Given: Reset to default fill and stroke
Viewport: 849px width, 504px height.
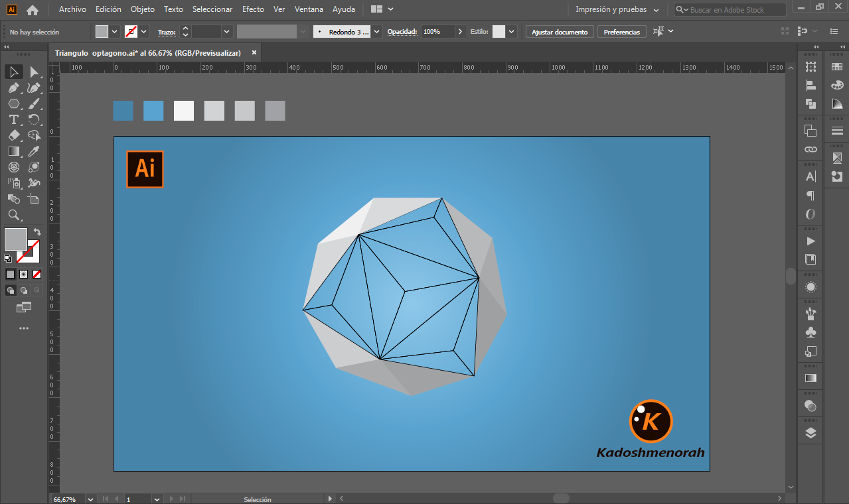Looking at the screenshot, I should click(8, 259).
